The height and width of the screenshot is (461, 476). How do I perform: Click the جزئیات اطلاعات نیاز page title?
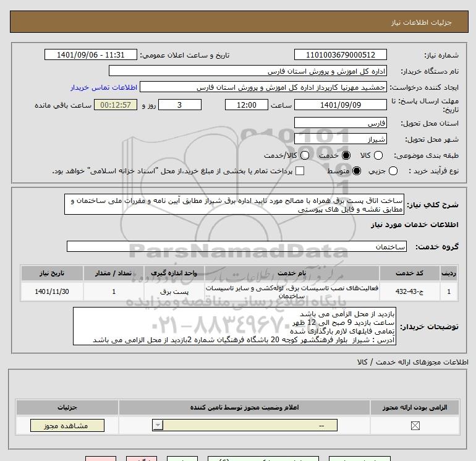point(422,22)
